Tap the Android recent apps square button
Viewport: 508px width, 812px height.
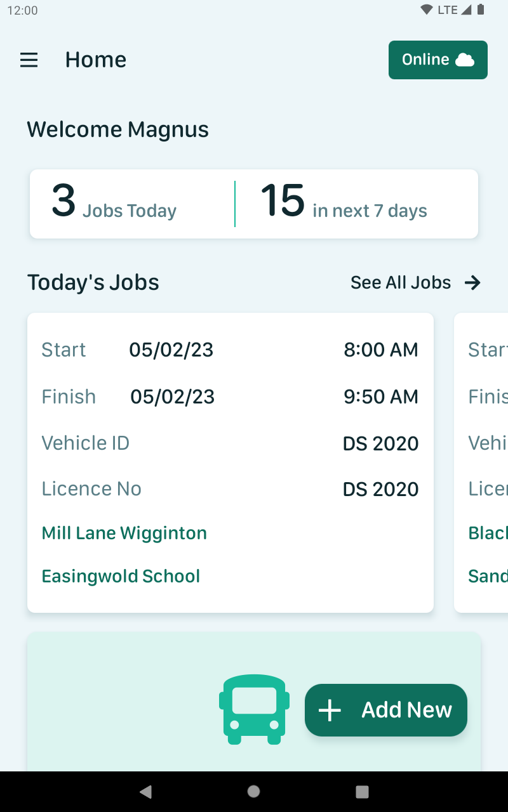[362, 791]
